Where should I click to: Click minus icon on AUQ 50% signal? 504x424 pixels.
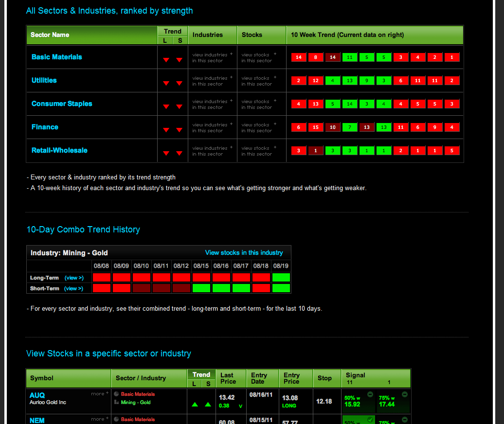(x=370, y=394)
